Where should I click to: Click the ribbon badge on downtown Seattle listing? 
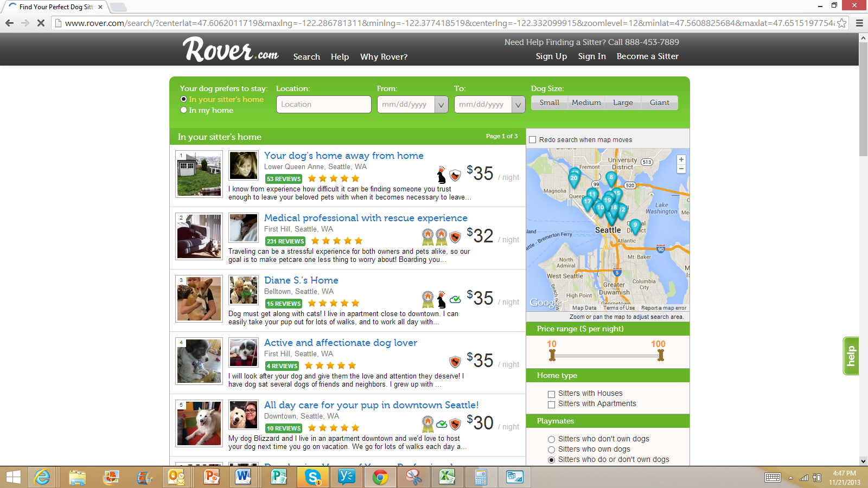(x=428, y=424)
